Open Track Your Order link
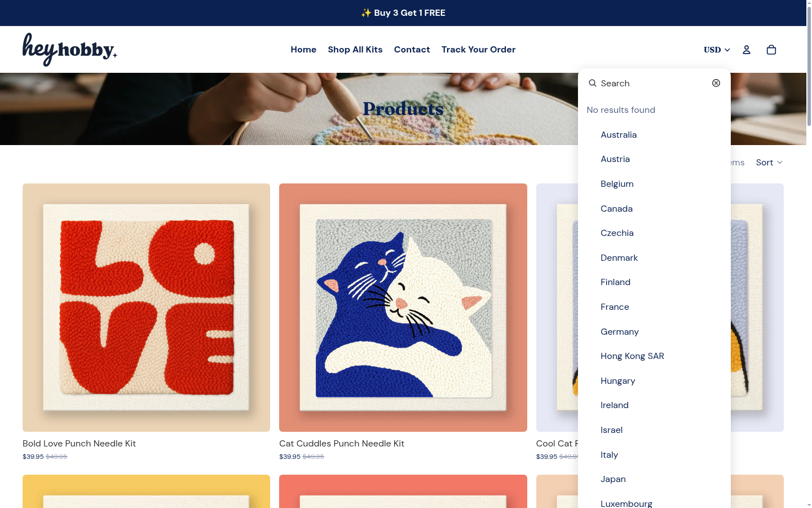 click(x=478, y=50)
